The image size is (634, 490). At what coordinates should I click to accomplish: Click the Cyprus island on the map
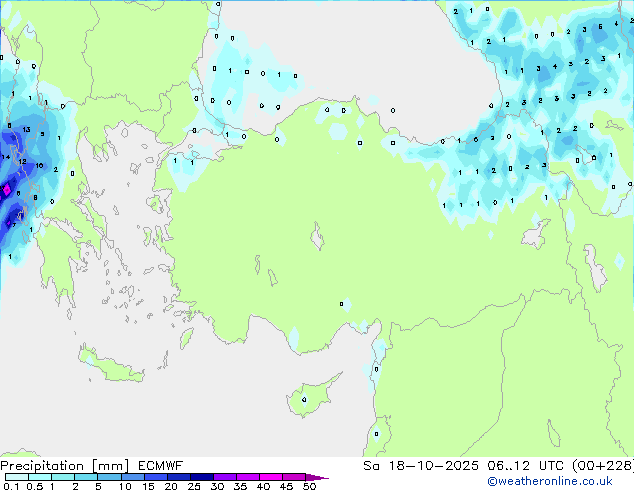coord(313,394)
